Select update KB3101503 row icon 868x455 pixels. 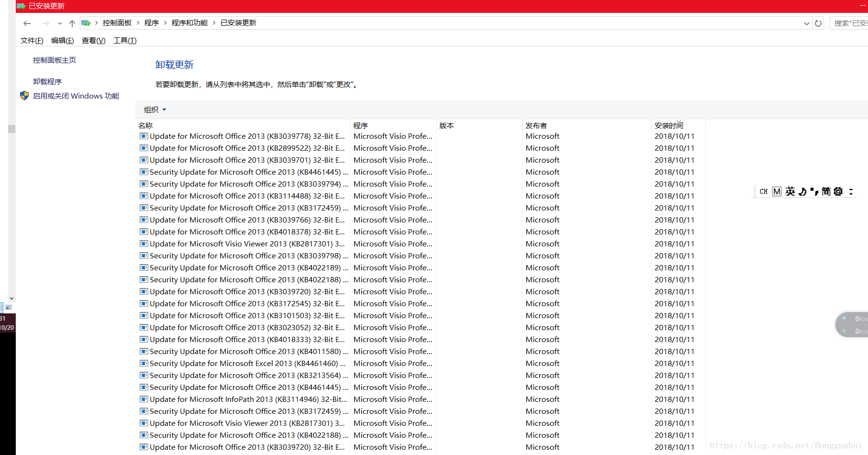(143, 315)
